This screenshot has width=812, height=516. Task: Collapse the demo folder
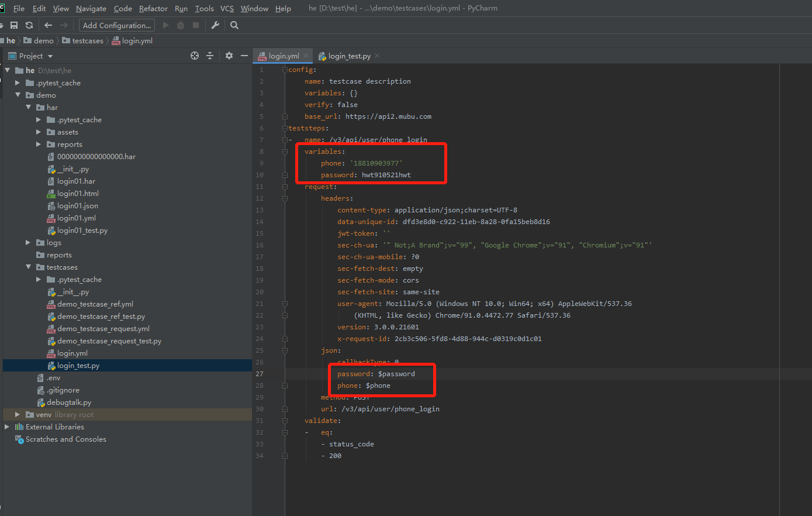point(18,95)
